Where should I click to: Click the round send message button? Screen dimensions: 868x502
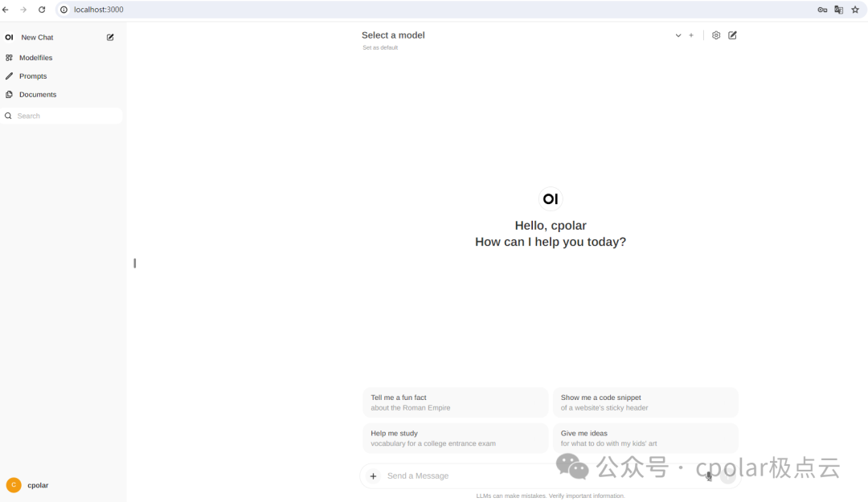(x=728, y=476)
